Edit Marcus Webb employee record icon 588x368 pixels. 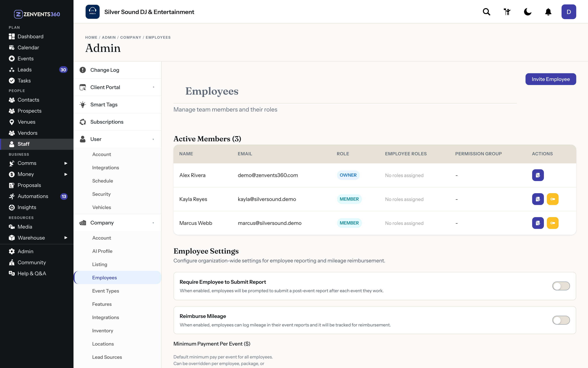[x=538, y=223]
